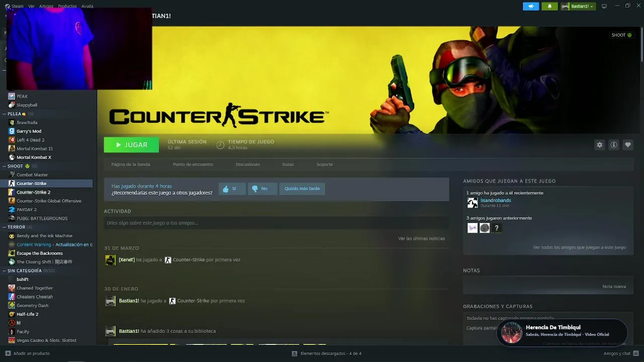Select Mortal Kombat X icon
This screenshot has width=644, height=362.
click(12, 157)
